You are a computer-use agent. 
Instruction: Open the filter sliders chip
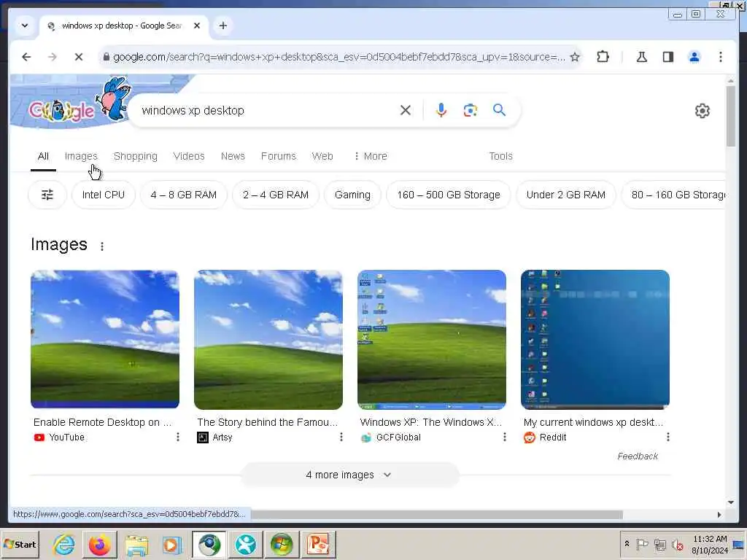(x=47, y=195)
